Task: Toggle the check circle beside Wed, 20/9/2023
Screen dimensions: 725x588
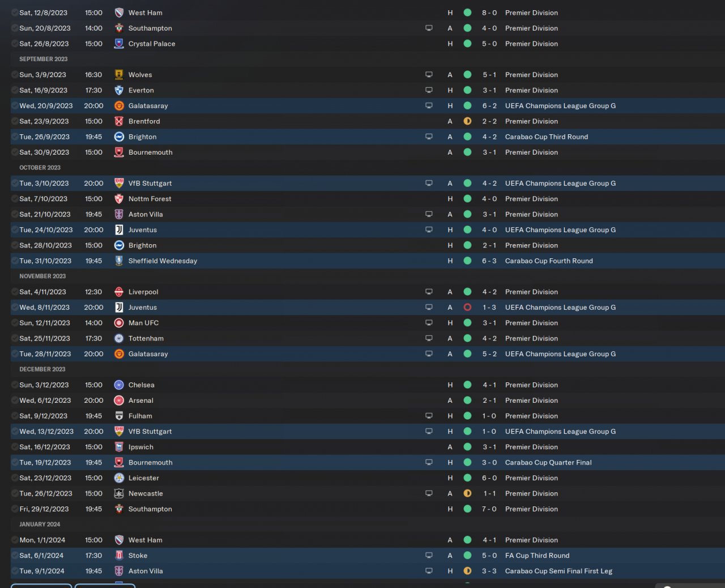Action: click(x=15, y=106)
